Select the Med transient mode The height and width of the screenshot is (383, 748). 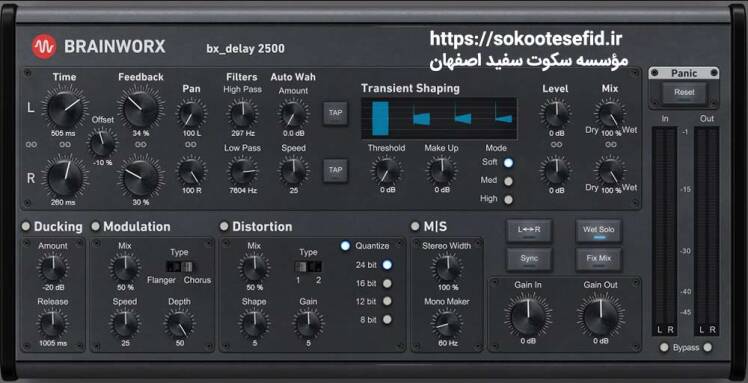509,181
